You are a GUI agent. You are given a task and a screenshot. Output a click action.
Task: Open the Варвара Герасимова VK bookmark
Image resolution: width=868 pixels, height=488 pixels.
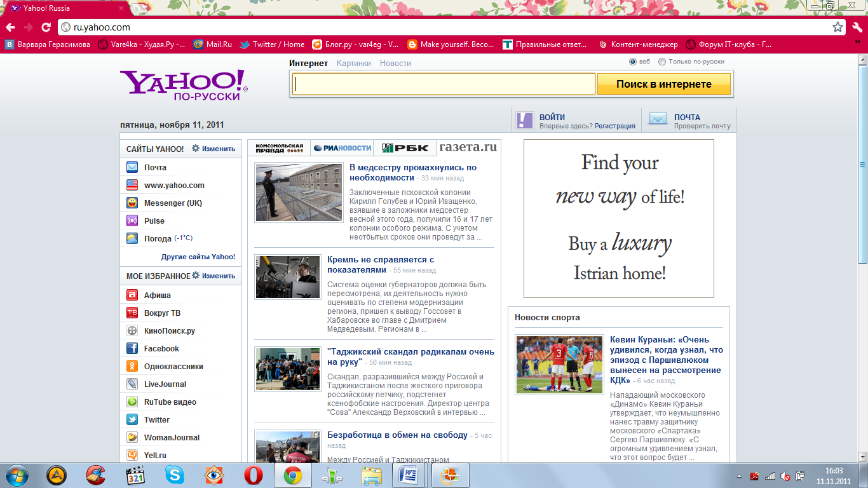pyautogui.click(x=48, y=44)
